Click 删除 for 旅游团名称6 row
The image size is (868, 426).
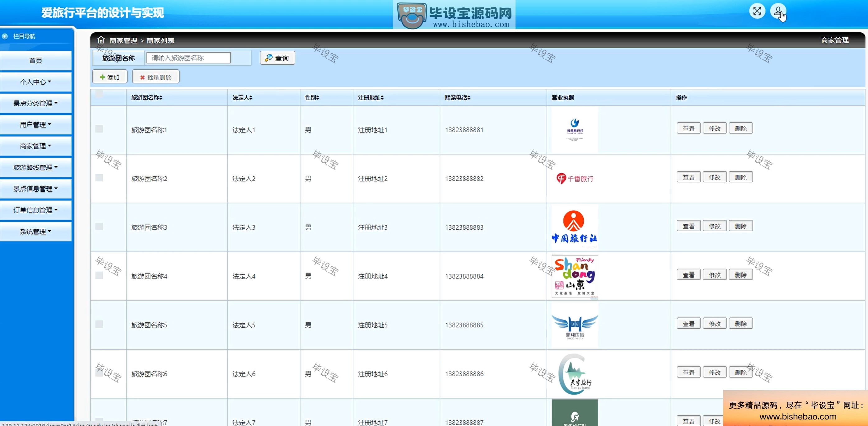741,373
